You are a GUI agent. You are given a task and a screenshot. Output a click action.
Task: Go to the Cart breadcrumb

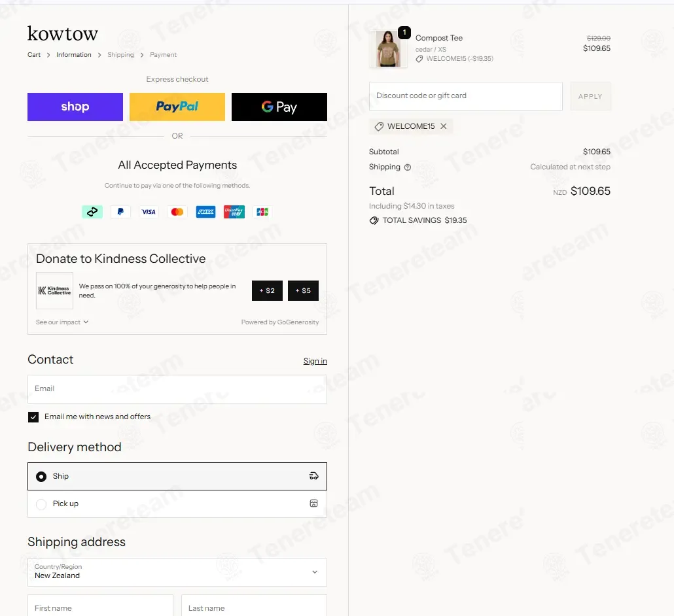(x=34, y=55)
